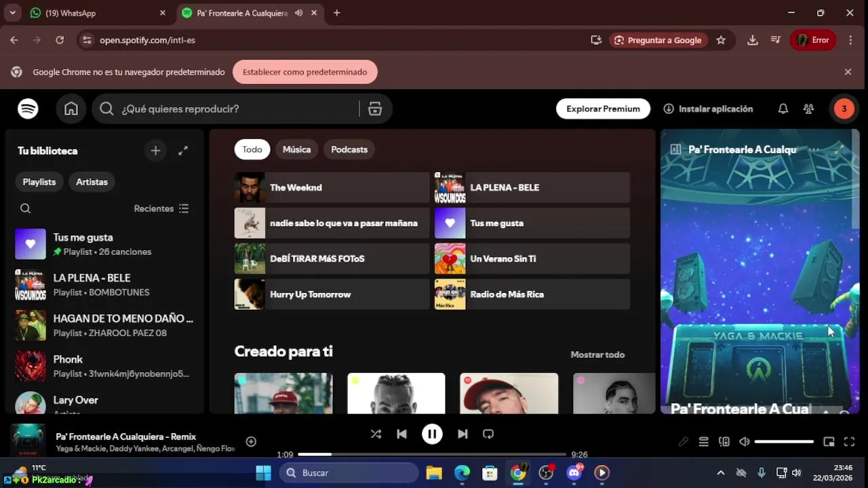Adjust the Spotify volume slider
868x488 pixels.
(x=784, y=442)
